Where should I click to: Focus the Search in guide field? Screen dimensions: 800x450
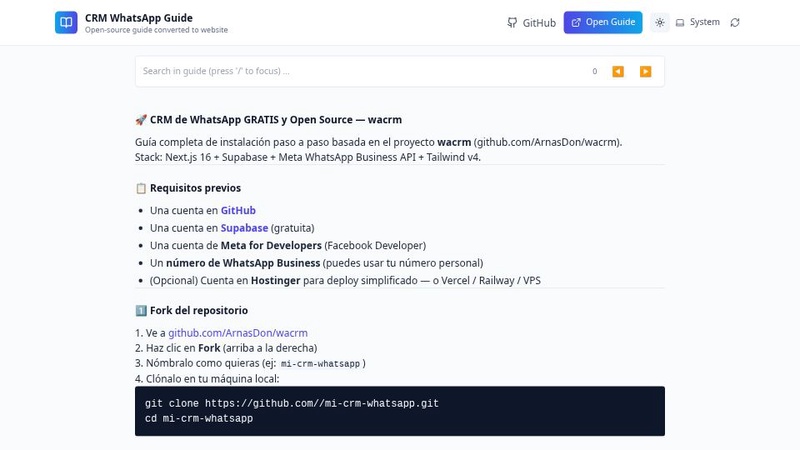pos(362,71)
